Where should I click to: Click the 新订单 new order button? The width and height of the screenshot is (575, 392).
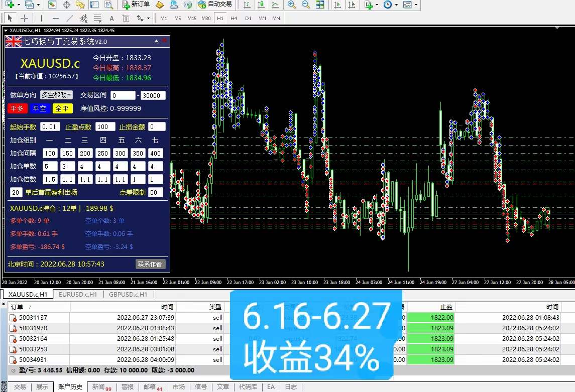[136, 5]
